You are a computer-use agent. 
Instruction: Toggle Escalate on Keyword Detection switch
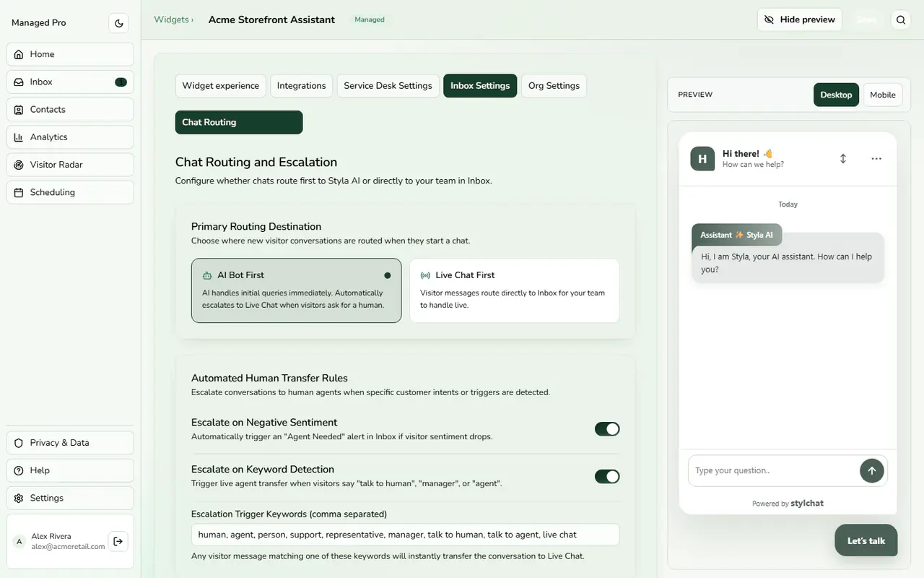(607, 476)
